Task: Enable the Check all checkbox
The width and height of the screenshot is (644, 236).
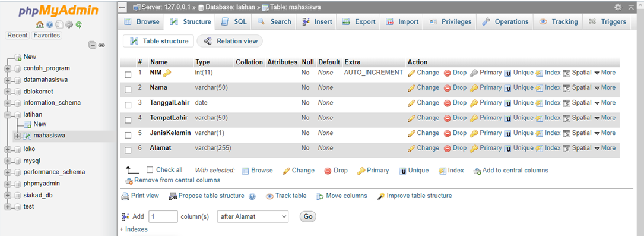Action: (150, 170)
